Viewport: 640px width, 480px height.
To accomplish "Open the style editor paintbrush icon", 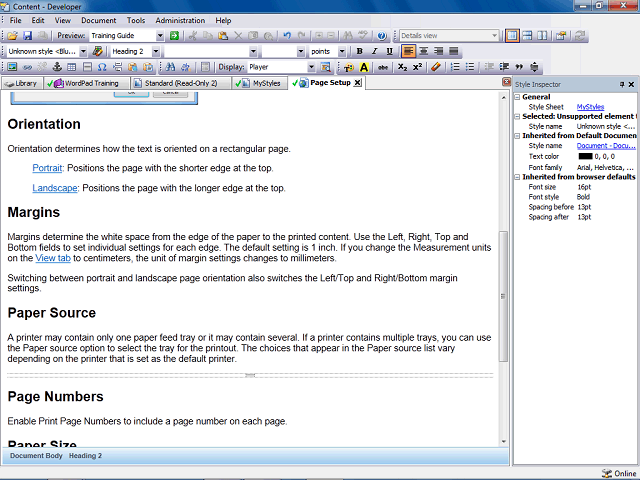I will pyautogui.click(x=98, y=51).
